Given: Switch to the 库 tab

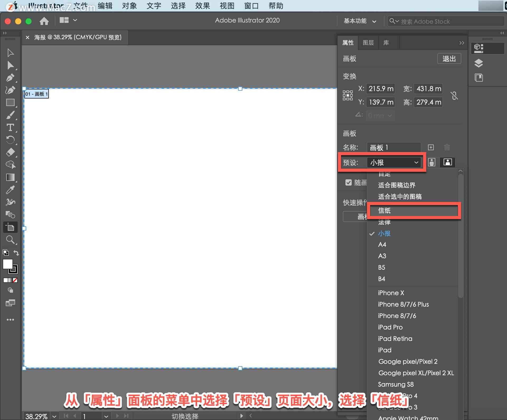Looking at the screenshot, I should [x=387, y=42].
